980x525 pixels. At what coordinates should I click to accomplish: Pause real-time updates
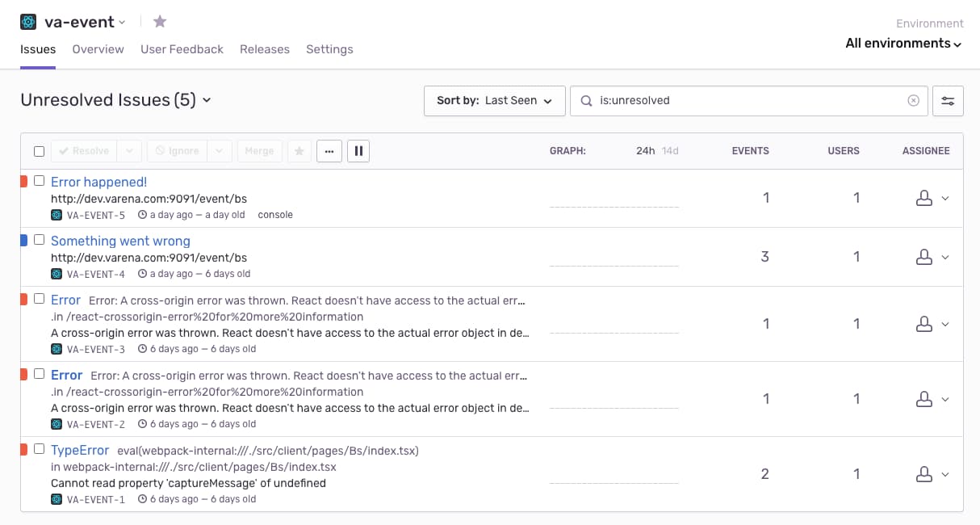(358, 151)
